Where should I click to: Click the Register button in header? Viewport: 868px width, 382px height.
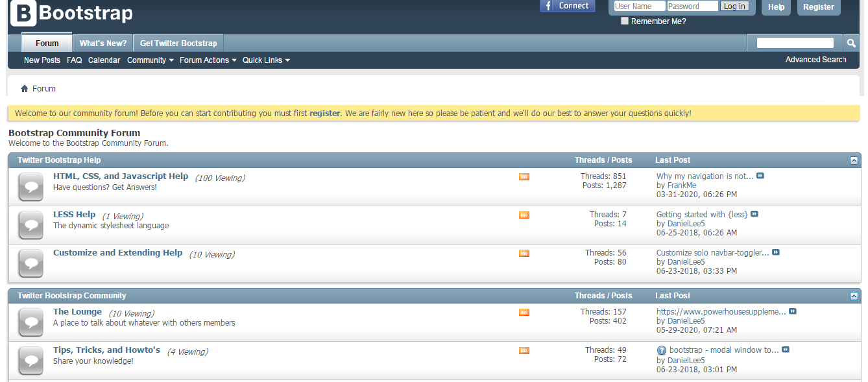click(819, 7)
